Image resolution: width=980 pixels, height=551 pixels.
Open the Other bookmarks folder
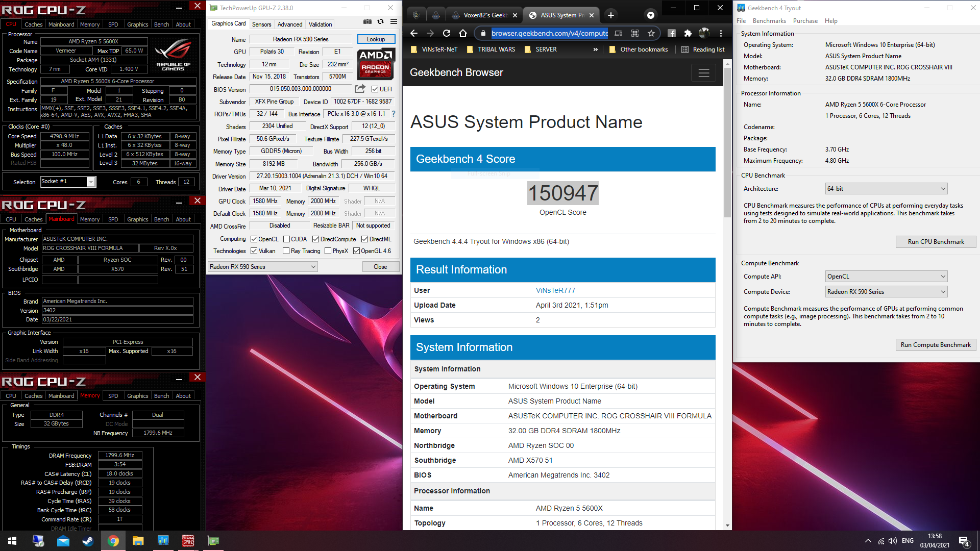[x=639, y=49]
